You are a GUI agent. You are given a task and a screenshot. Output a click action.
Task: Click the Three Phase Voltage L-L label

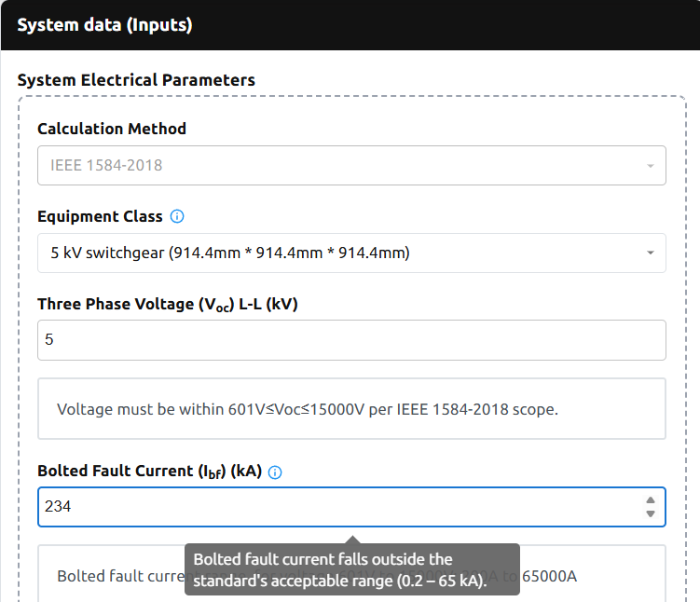pos(167,304)
